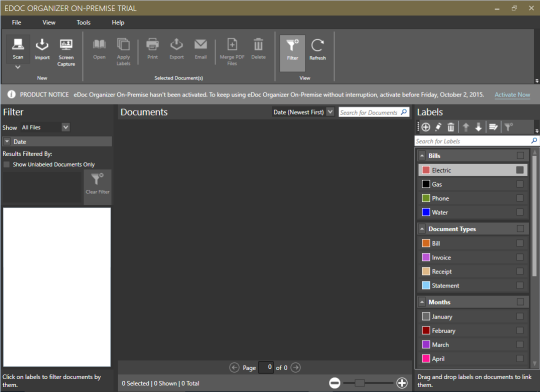The height and width of the screenshot is (392, 540).
Task: Expand Labels toolbar overflow arrow
Action: [537, 131]
